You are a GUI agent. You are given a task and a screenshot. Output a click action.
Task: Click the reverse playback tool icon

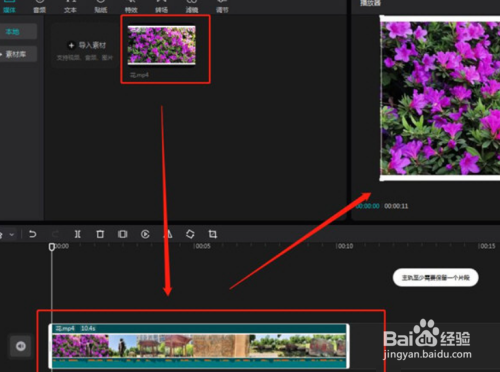tap(145, 234)
